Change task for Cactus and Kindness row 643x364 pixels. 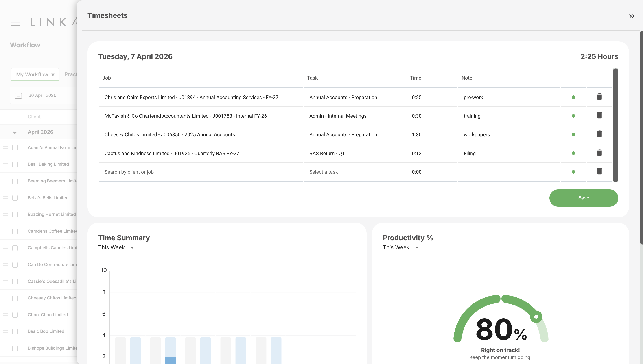point(354,153)
